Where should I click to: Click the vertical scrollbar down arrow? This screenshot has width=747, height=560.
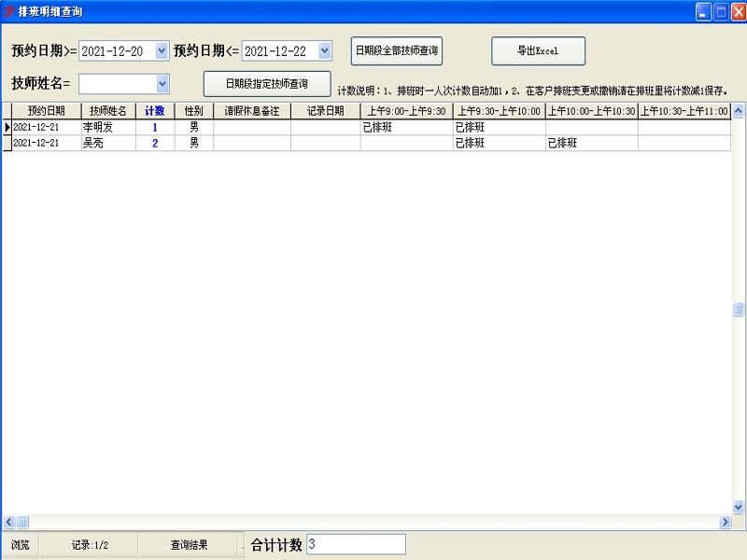click(x=738, y=507)
